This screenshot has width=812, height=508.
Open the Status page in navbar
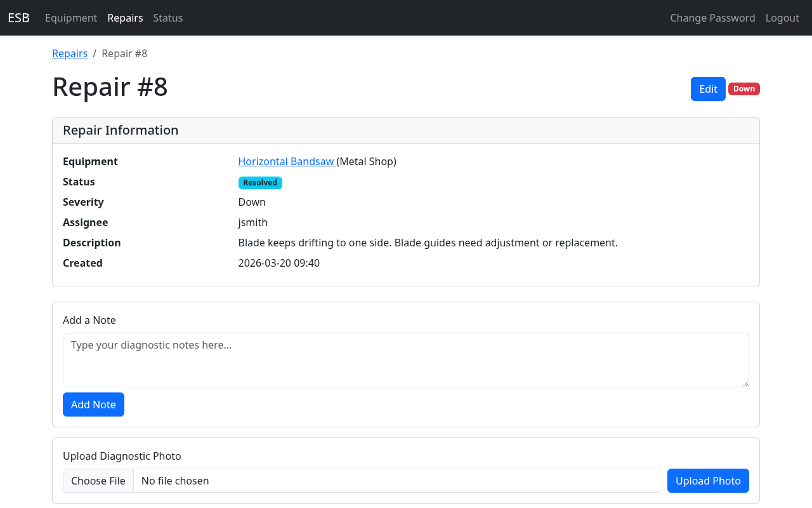click(x=167, y=18)
